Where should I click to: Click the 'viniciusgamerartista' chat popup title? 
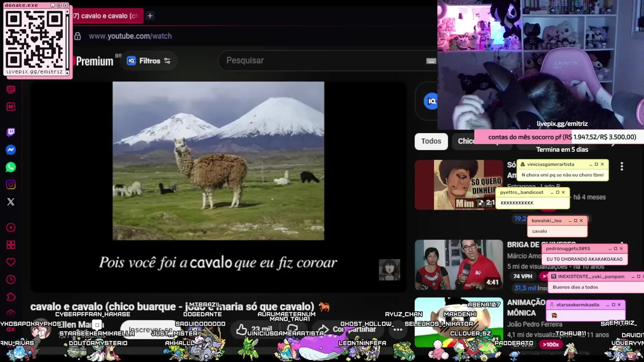point(550,164)
